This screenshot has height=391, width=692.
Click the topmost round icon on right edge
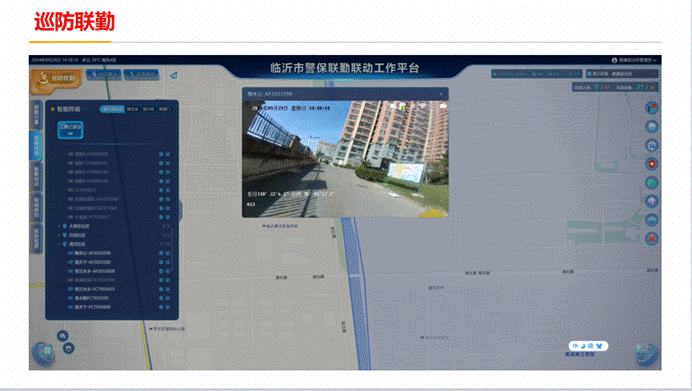click(652, 108)
